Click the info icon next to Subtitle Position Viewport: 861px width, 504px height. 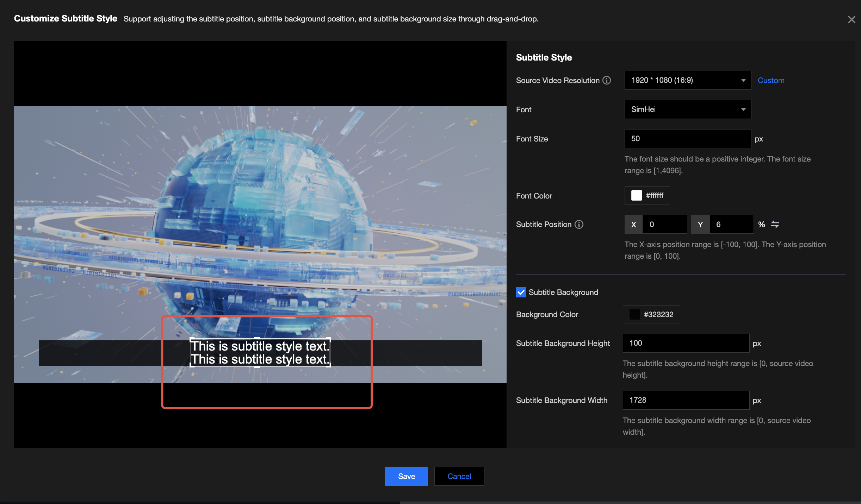coord(579,224)
